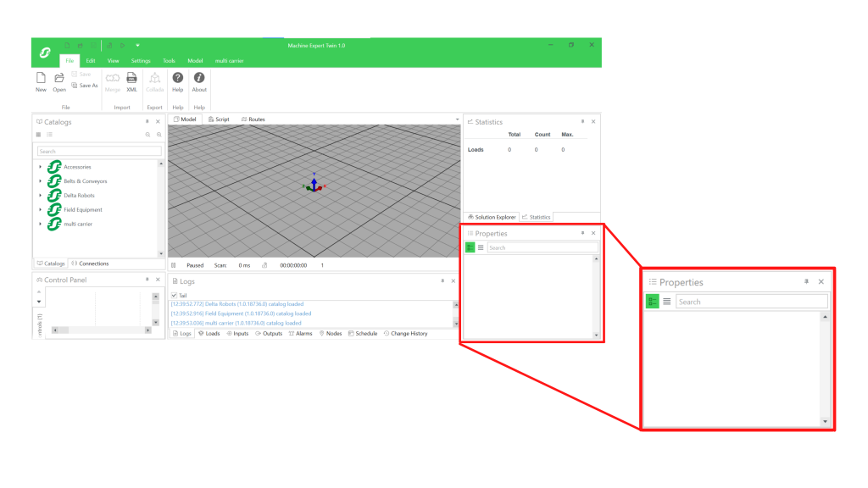Click Save As in the ribbon
868x488 pixels.
pyautogui.click(x=85, y=86)
